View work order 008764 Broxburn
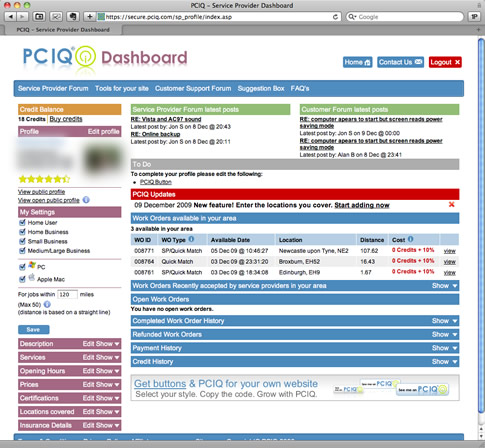The height and width of the screenshot is (448, 485). tap(450, 262)
